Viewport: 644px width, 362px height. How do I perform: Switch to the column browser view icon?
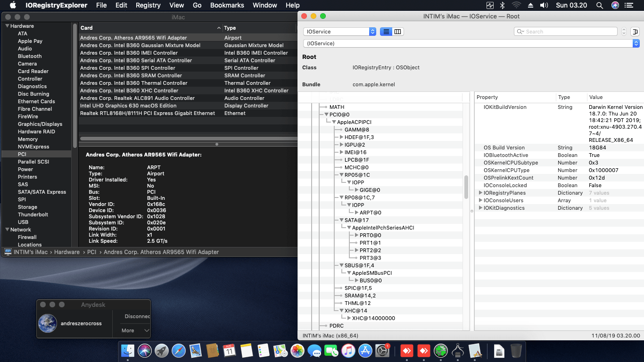pyautogui.click(x=398, y=32)
